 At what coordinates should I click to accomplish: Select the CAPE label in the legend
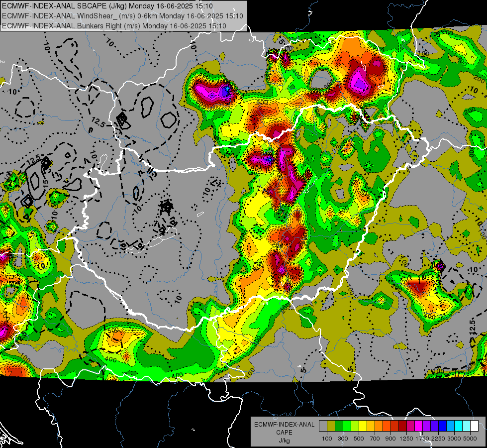[284, 433]
